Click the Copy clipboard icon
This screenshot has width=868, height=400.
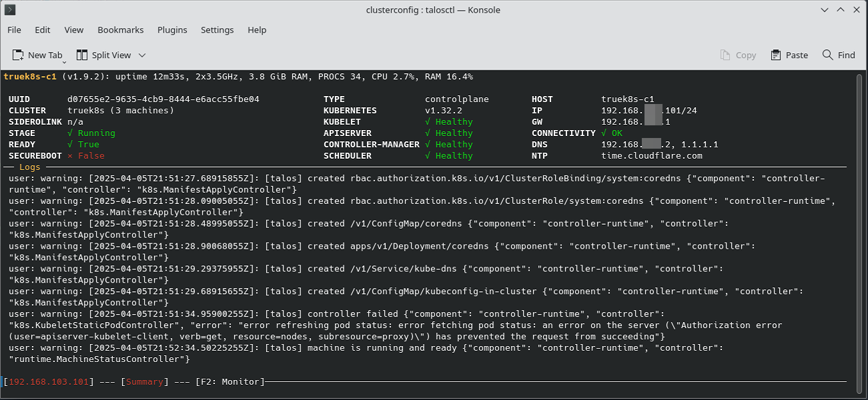(x=726, y=55)
